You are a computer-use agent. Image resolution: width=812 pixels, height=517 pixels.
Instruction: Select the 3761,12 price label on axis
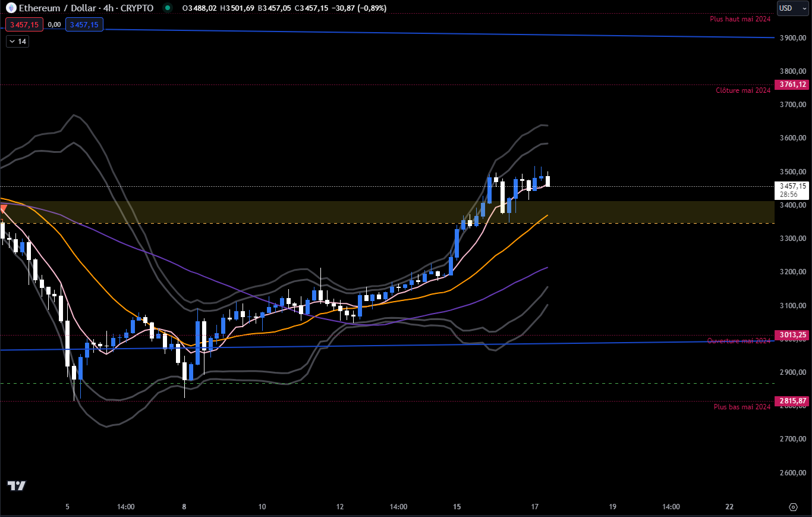792,84
